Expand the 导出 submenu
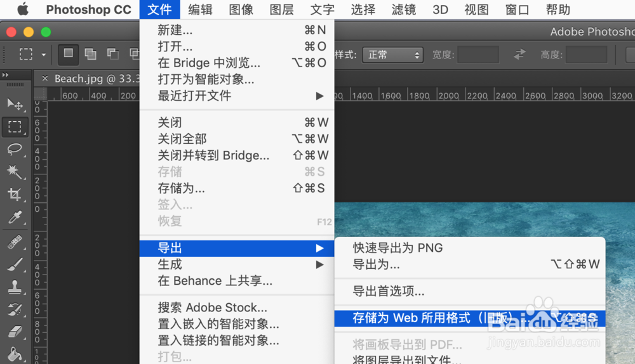The width and height of the screenshot is (635, 364). 237,248
